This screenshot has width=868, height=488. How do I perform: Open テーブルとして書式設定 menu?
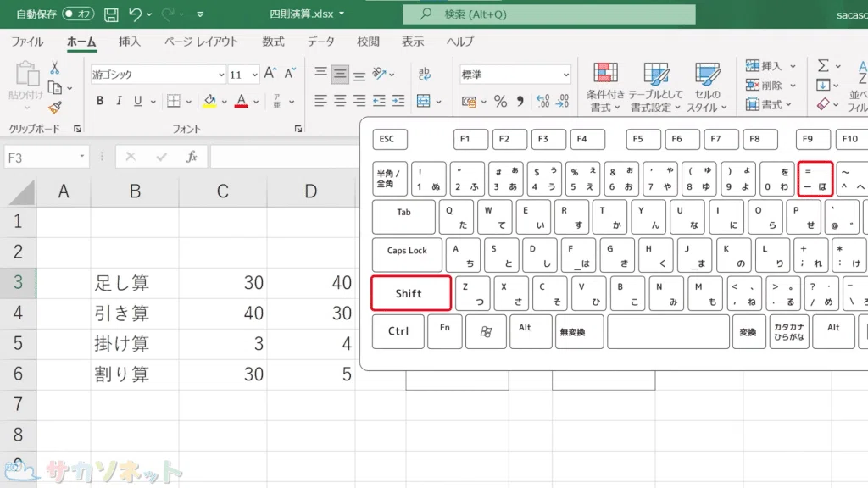tap(655, 87)
